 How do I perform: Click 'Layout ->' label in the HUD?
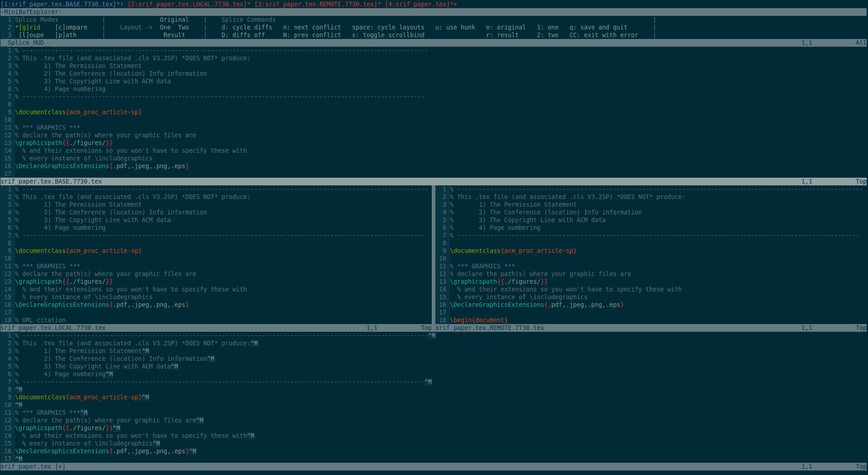tap(136, 27)
